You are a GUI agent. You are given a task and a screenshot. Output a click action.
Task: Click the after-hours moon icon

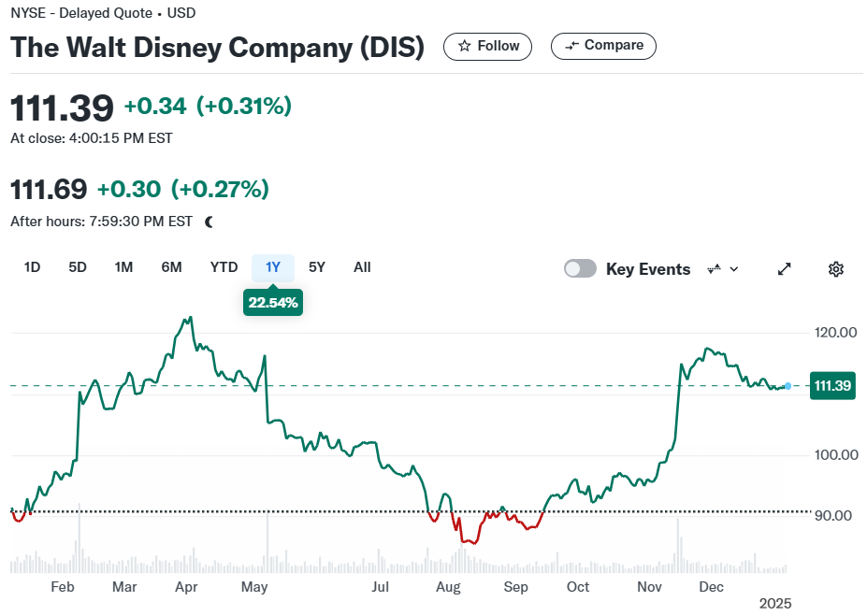click(209, 222)
